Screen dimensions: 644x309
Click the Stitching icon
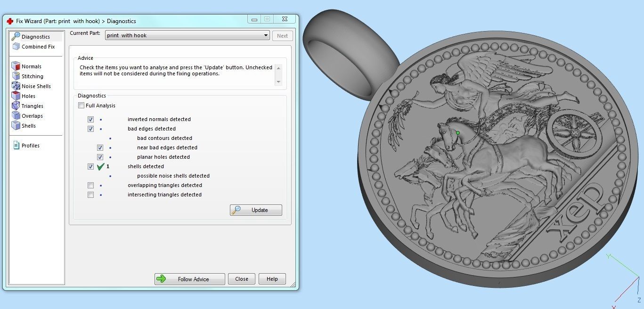16,76
